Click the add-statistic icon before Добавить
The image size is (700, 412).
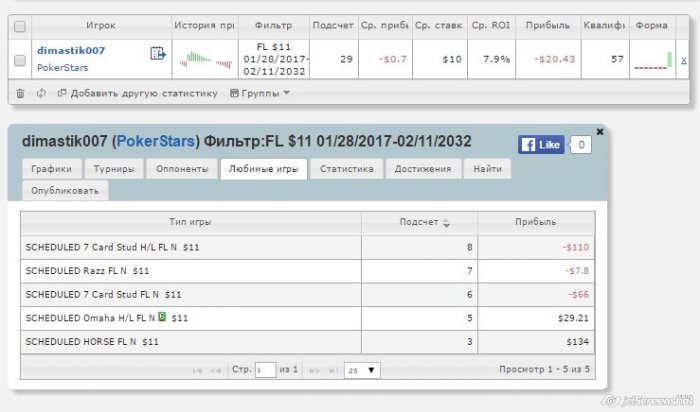(x=62, y=93)
